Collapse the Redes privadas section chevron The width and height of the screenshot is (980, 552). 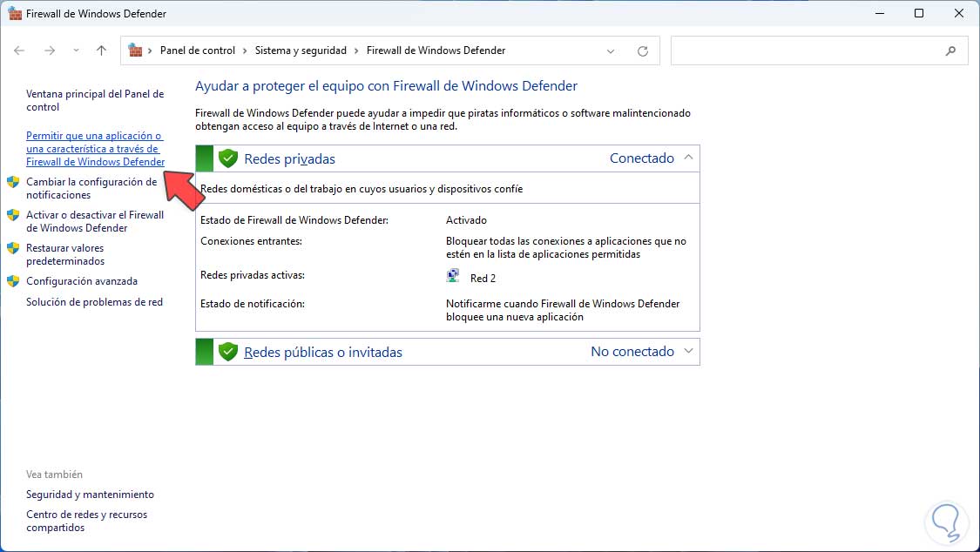coord(688,158)
